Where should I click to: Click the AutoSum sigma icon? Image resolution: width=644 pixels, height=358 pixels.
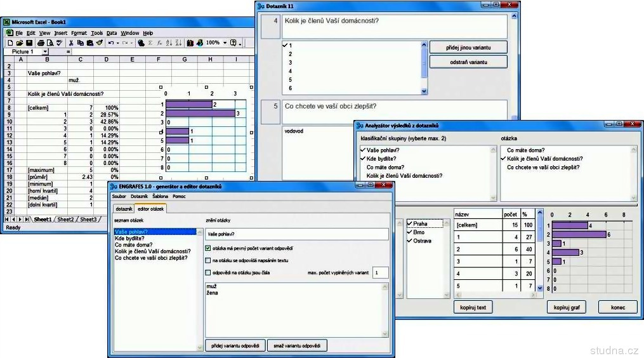tap(150, 43)
